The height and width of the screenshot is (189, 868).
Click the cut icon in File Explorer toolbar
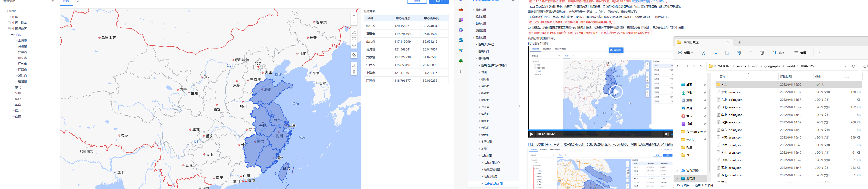pos(704,53)
